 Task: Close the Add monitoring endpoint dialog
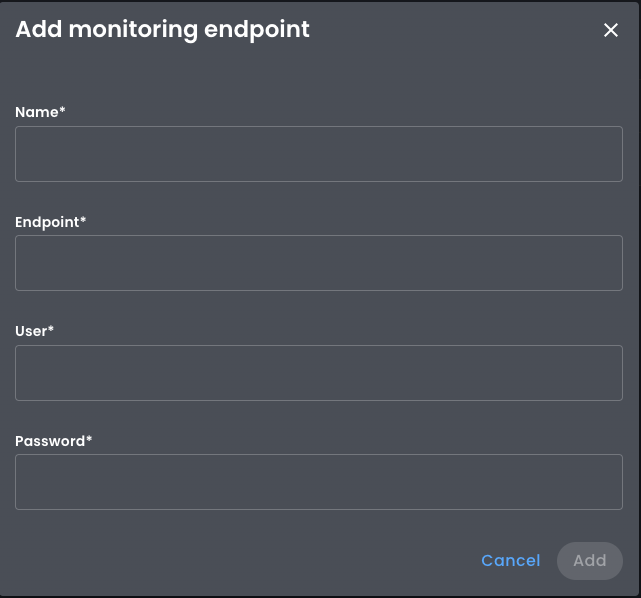tap(611, 31)
